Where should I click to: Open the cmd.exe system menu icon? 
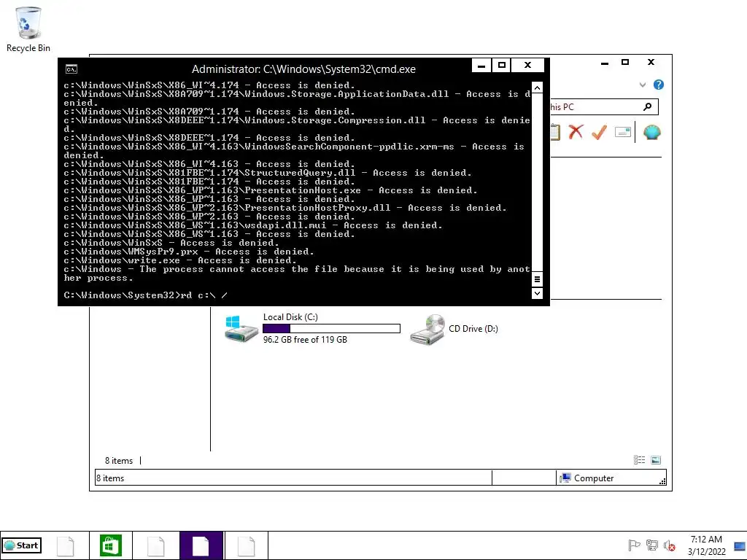point(71,69)
